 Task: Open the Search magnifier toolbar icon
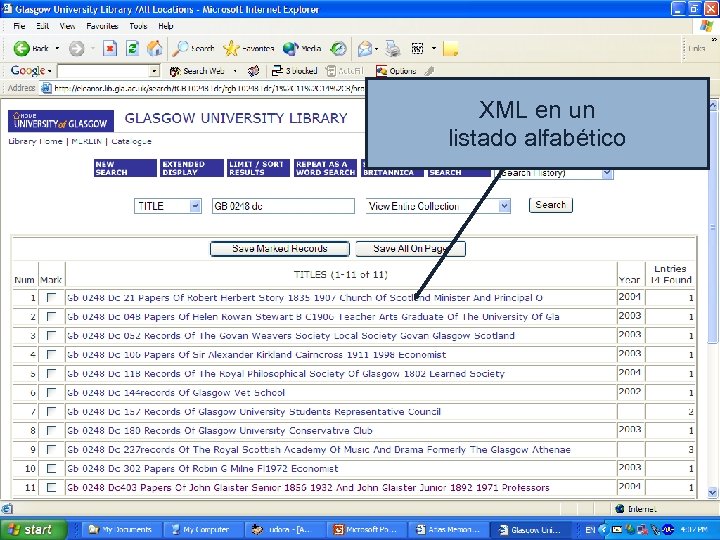coord(180,48)
